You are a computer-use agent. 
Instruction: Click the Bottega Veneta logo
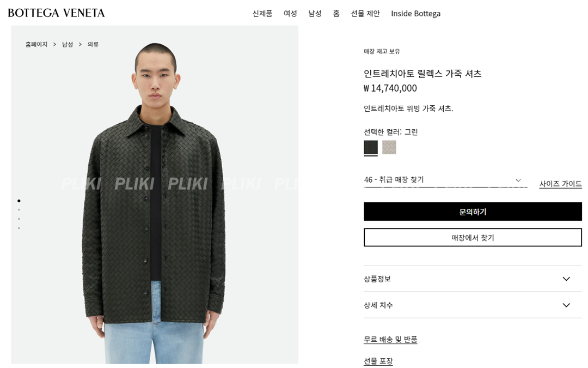56,13
